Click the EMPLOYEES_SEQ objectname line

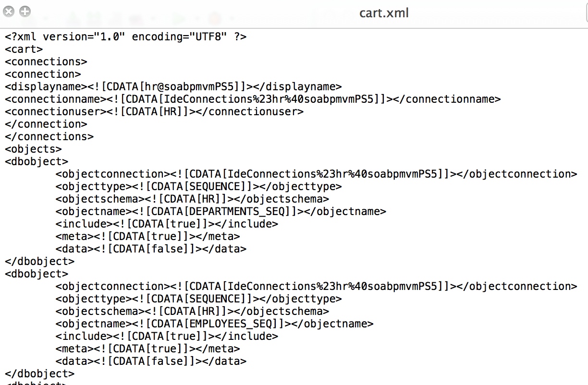coord(214,324)
